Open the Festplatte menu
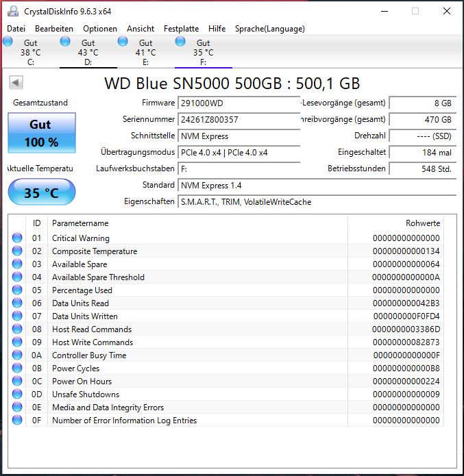The image size is (464, 476). 181,29
